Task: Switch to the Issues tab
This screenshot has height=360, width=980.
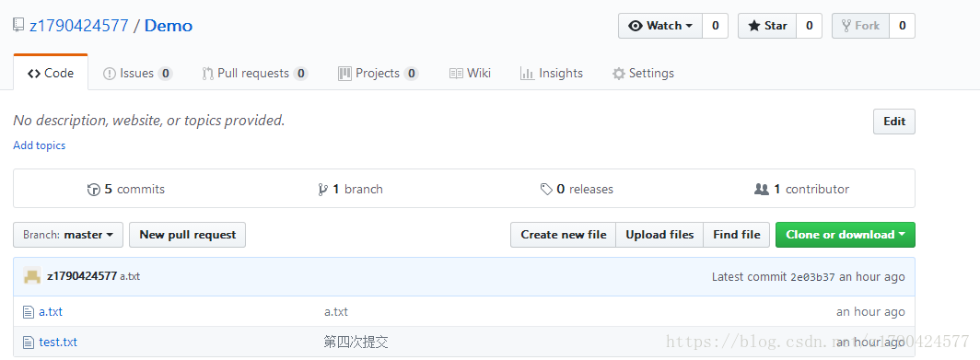Action: 137,73
